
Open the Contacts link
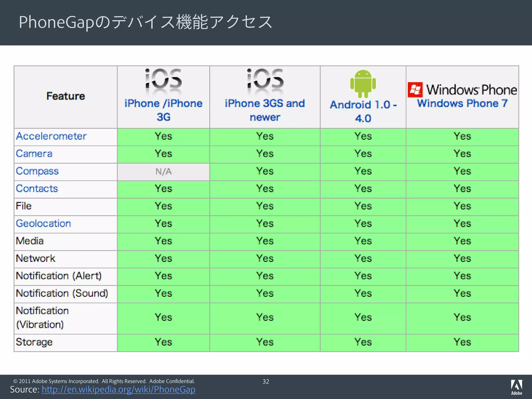[x=37, y=189]
